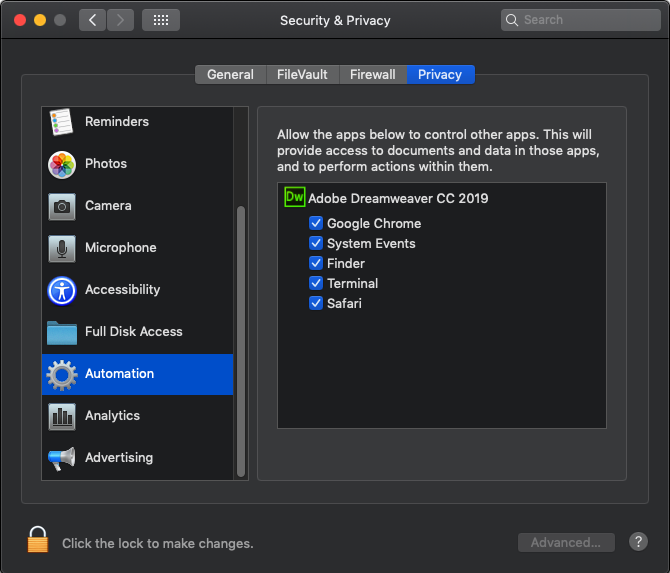Image resolution: width=670 pixels, height=573 pixels.
Task: Click the Terminal label text
Action: point(353,284)
